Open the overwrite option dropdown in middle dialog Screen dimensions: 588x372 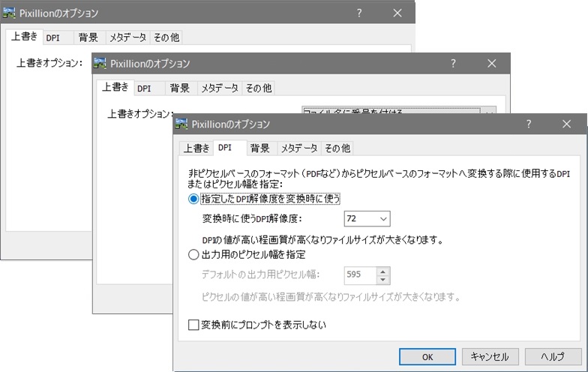(x=399, y=111)
